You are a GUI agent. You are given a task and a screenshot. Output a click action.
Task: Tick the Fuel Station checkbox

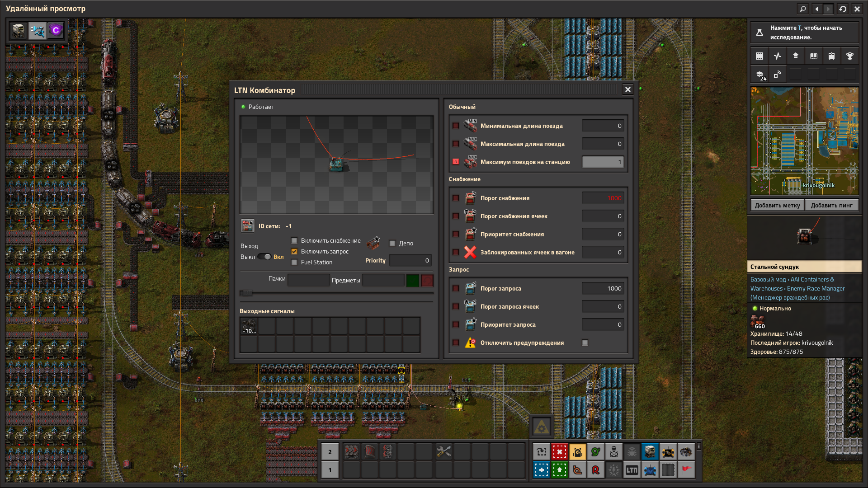click(294, 262)
